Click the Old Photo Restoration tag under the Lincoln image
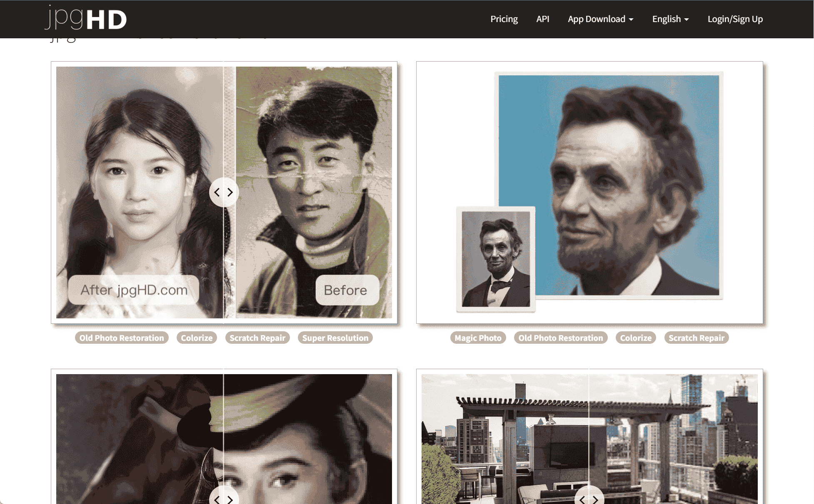The height and width of the screenshot is (504, 814). coord(560,338)
